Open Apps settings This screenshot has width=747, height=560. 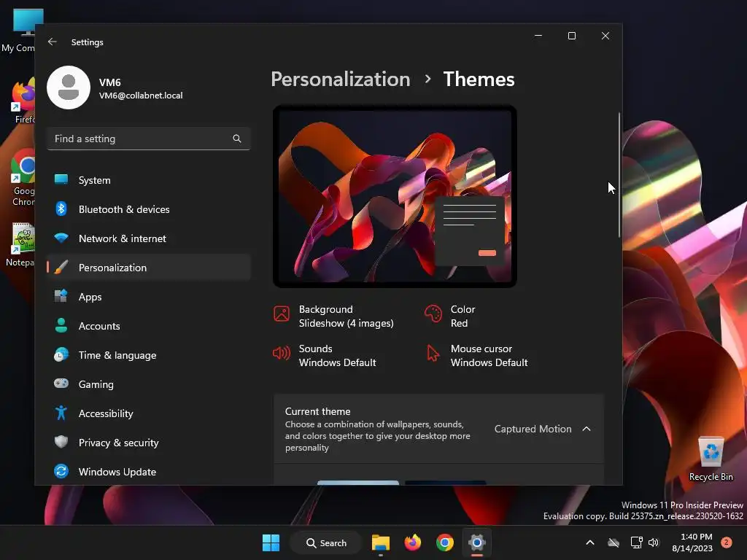149,297
